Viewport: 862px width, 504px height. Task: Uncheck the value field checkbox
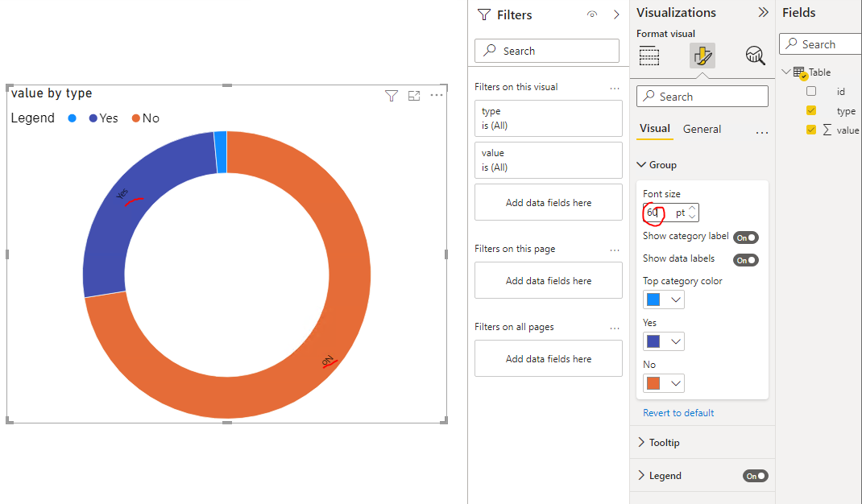(811, 130)
